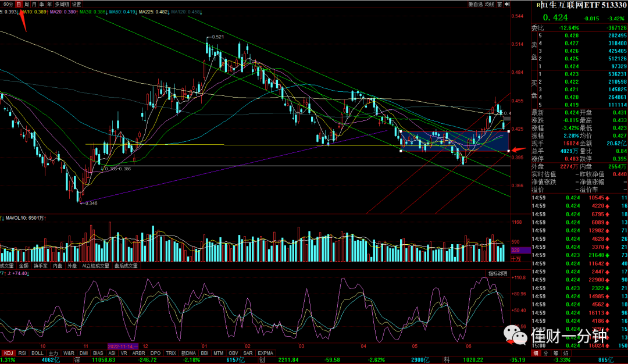Viewport: 628px width, 364px height.
Task: Select AI立桩成交量 volume option
Action: point(96,266)
